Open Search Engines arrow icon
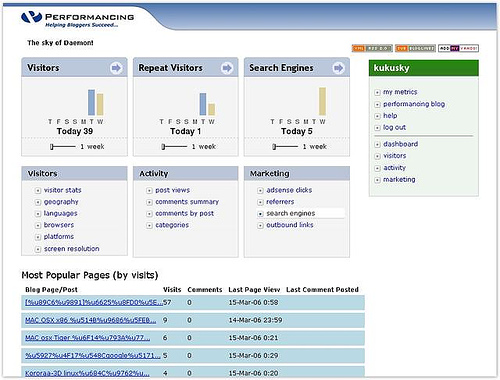500x380 pixels. coord(338,68)
